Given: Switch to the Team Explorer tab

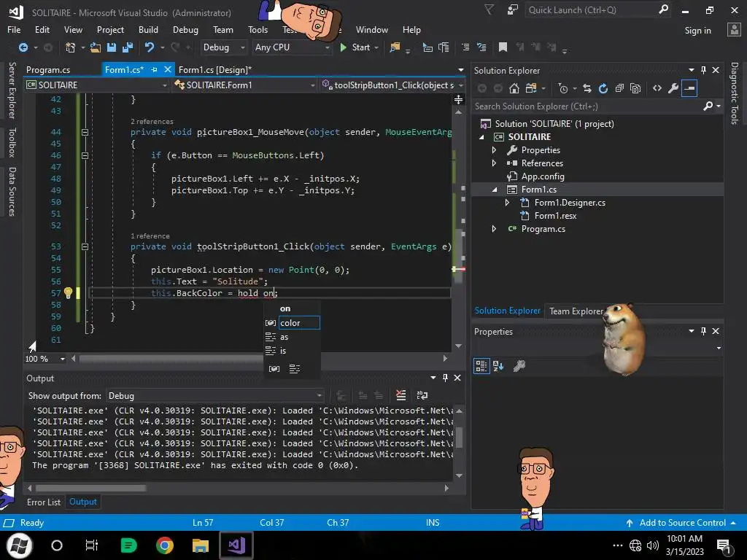Looking at the screenshot, I should (576, 311).
